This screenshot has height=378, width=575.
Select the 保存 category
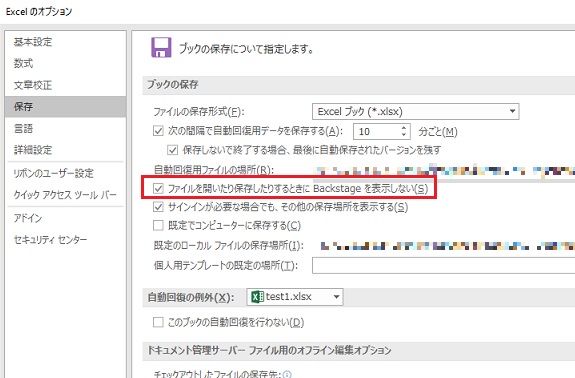65,107
